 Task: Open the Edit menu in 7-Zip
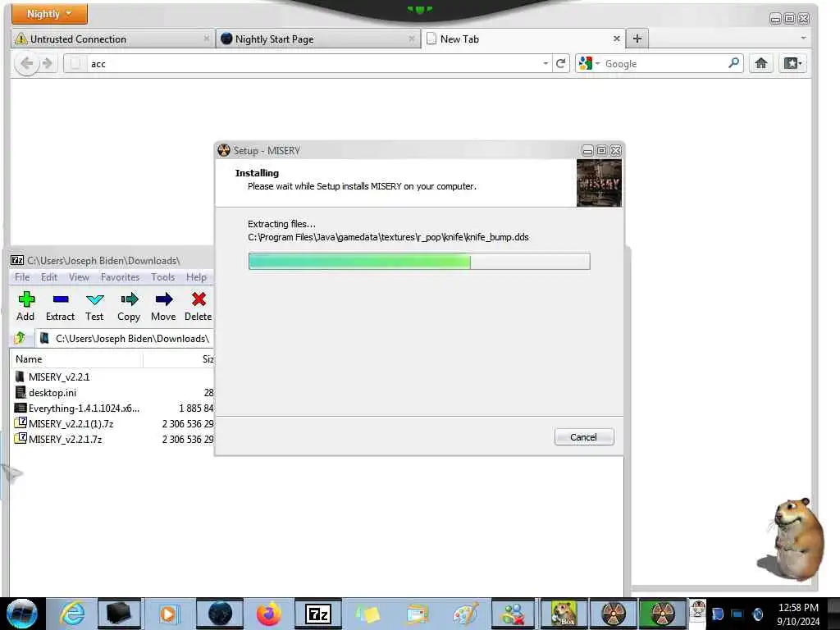[49, 277]
